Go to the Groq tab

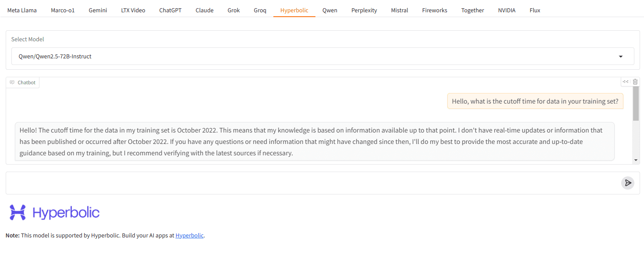coord(260,10)
